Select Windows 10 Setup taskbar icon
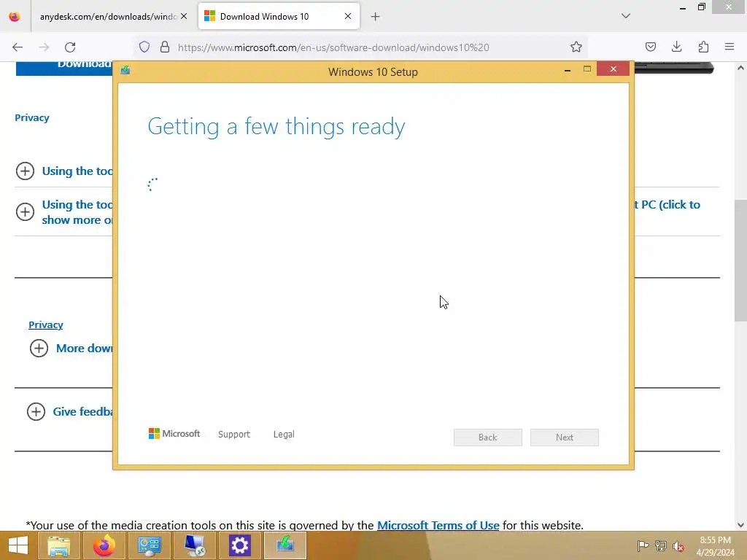 tap(285, 545)
